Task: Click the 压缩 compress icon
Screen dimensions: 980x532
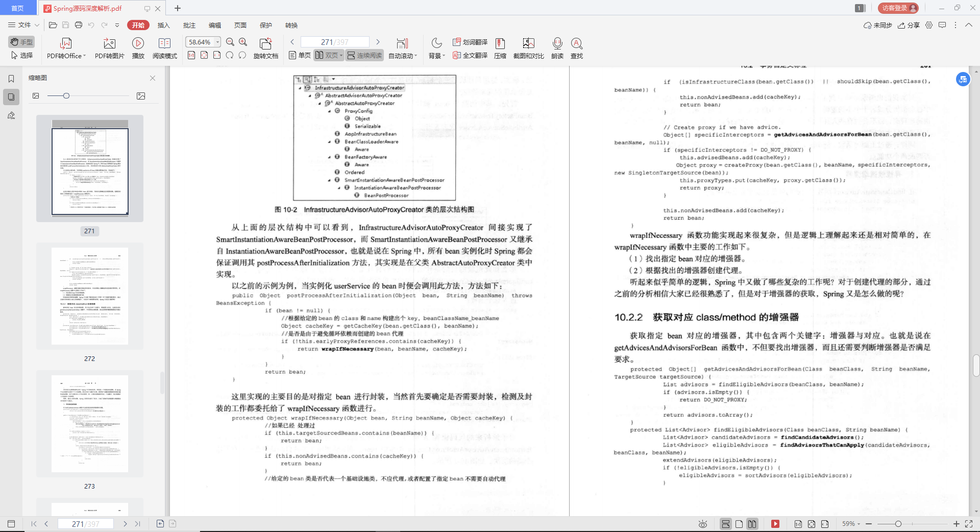Action: (500, 49)
